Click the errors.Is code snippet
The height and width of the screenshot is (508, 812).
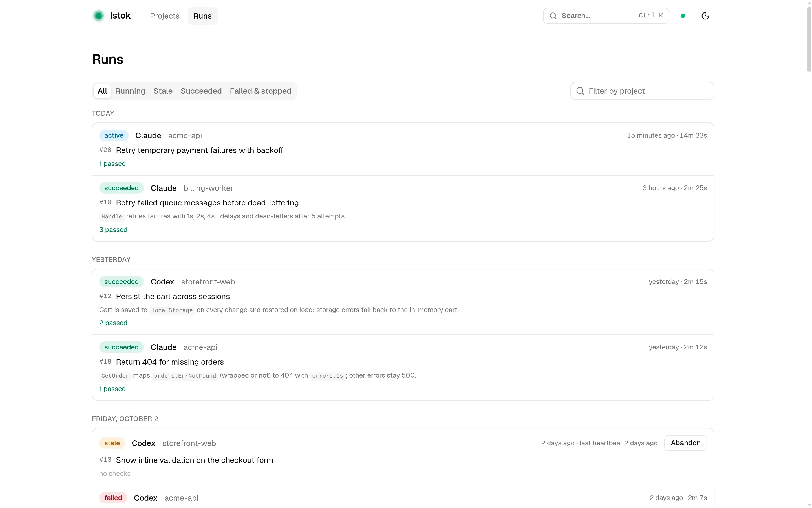click(x=328, y=376)
